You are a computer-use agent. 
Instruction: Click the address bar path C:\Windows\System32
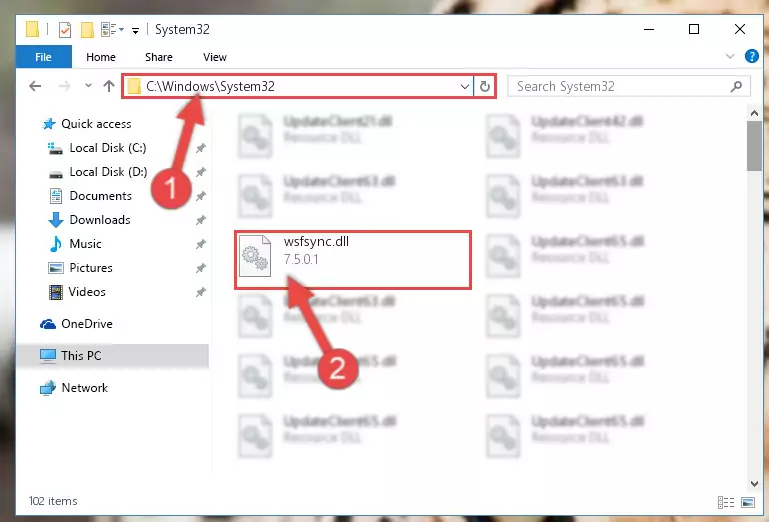(x=210, y=86)
